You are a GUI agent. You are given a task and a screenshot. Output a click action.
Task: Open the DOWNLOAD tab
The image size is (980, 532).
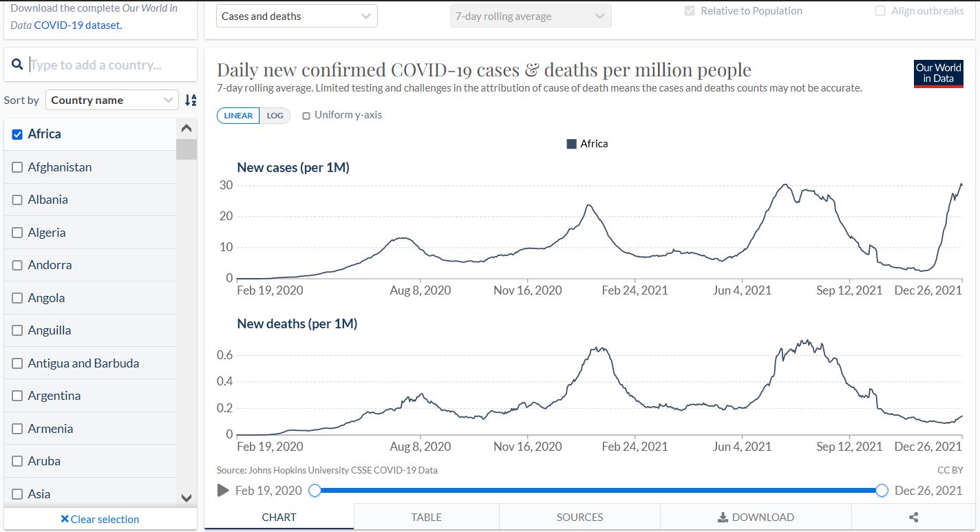coord(756,517)
